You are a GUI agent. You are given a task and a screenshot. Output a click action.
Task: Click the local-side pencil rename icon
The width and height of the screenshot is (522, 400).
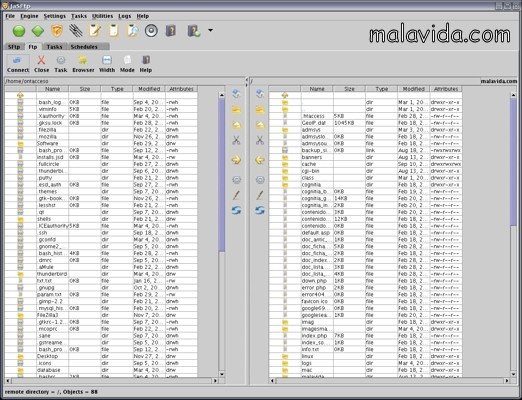(236, 195)
